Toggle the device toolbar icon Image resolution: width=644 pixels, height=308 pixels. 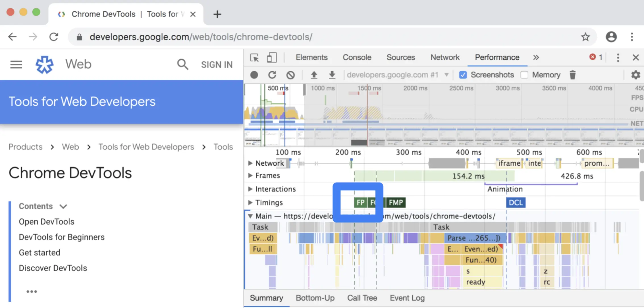[x=272, y=58]
